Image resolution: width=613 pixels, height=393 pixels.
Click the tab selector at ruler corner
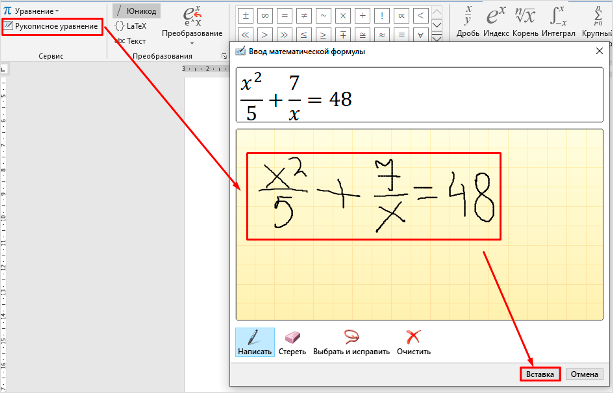coord(3,70)
